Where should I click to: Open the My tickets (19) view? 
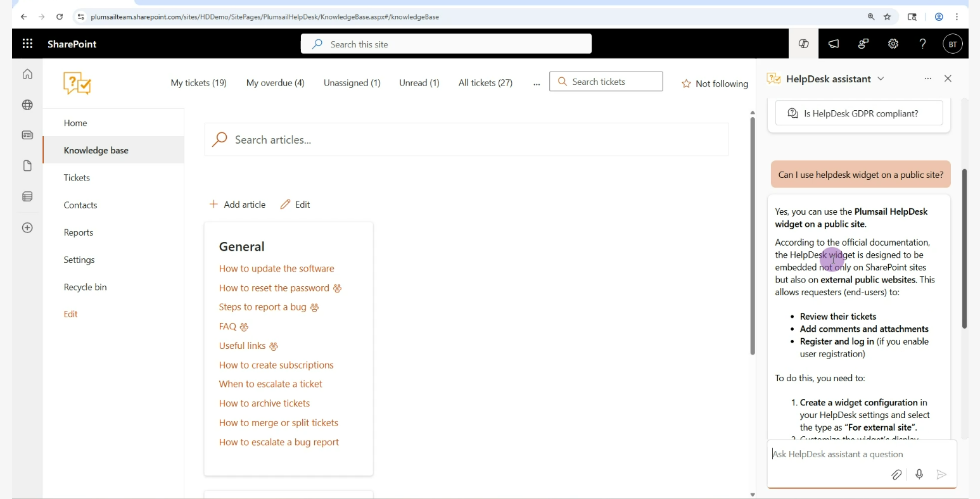click(199, 83)
